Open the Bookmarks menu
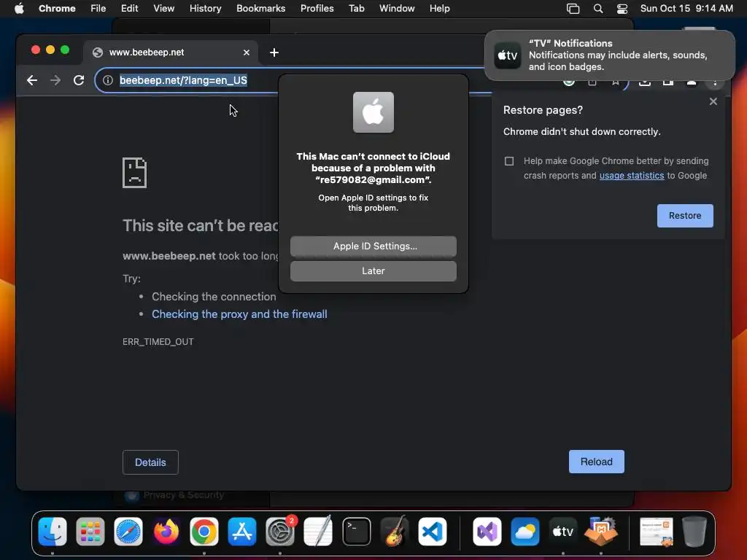Screen dimensions: 747x560 pos(260,9)
